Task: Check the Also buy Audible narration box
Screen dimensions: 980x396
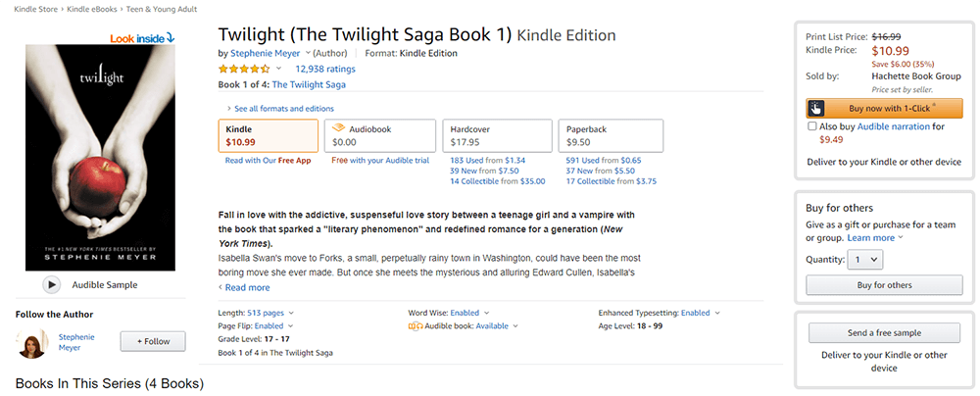Action: point(811,126)
